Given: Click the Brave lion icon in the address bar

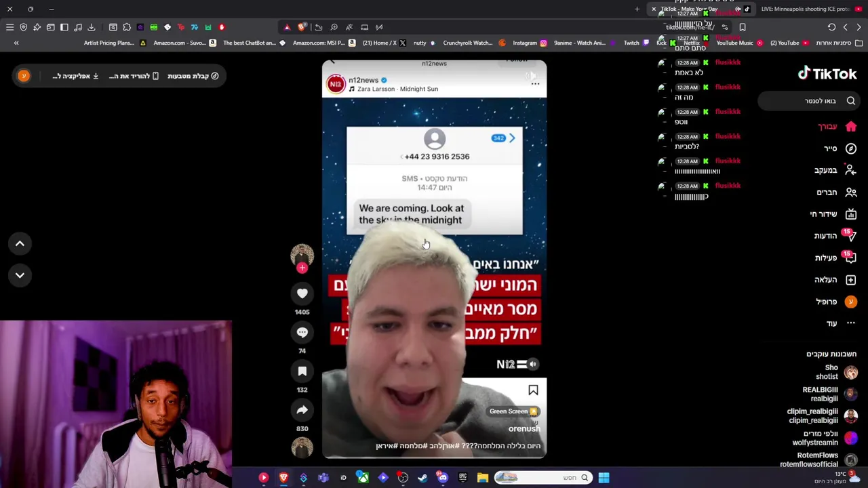Looking at the screenshot, I should tap(302, 27).
